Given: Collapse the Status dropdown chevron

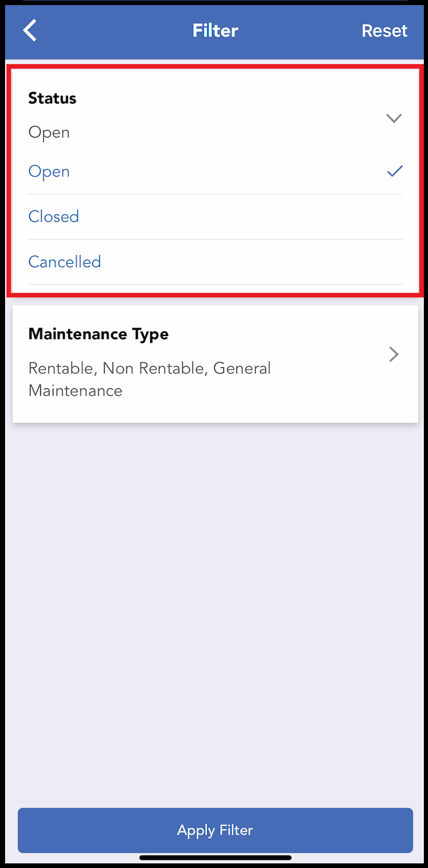Looking at the screenshot, I should coord(394,118).
